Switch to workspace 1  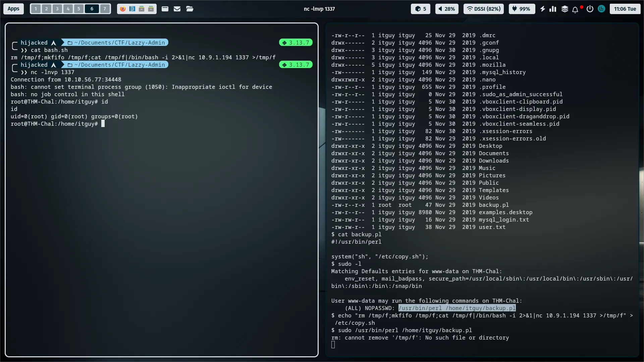coord(36,9)
